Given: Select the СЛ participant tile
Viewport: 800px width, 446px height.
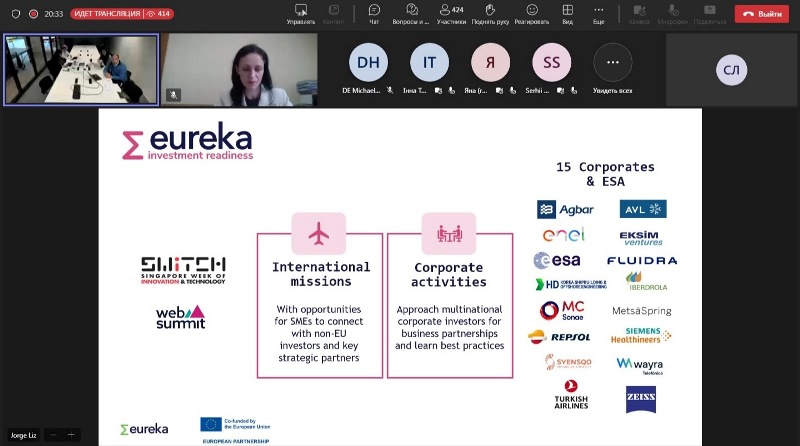Looking at the screenshot, I should (732, 70).
